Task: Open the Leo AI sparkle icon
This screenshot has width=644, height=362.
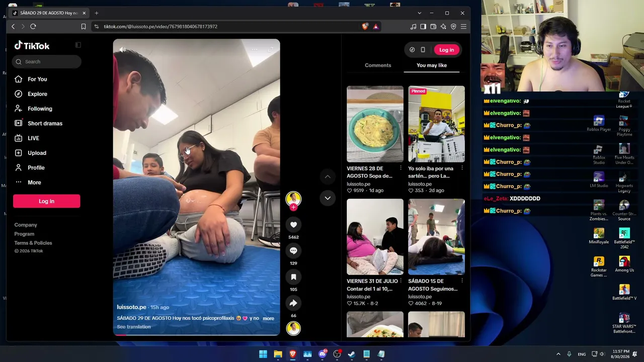Action: coord(443,27)
